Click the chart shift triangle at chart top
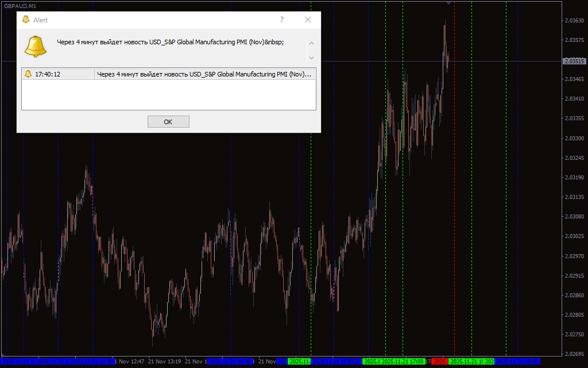Image resolution: width=588 pixels, height=368 pixels. click(x=448, y=3)
